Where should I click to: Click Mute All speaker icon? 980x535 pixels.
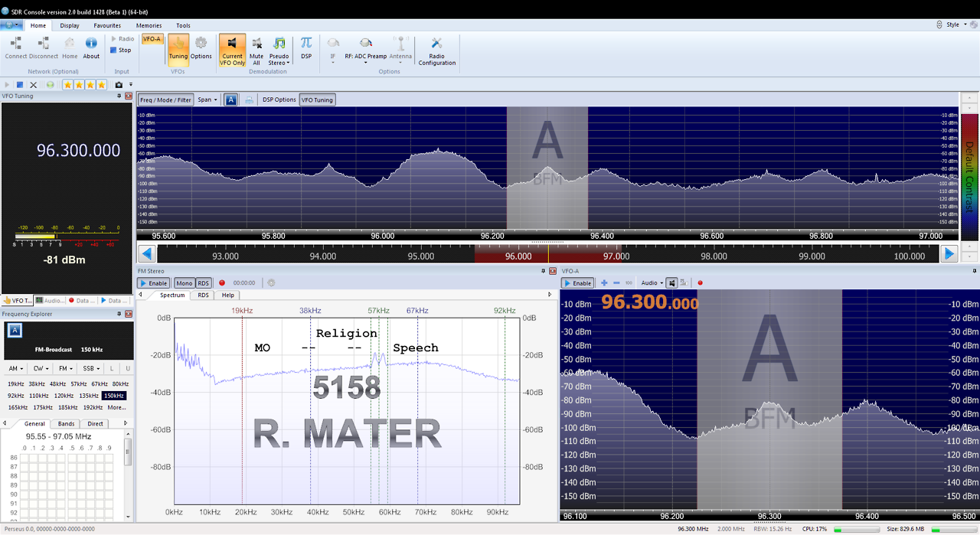(x=256, y=50)
